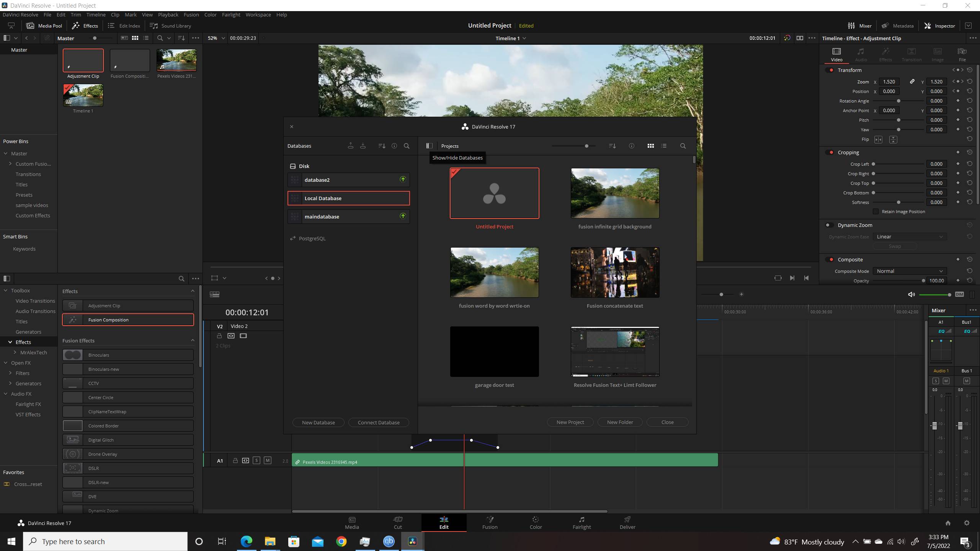Open the Playback menu

168,15
